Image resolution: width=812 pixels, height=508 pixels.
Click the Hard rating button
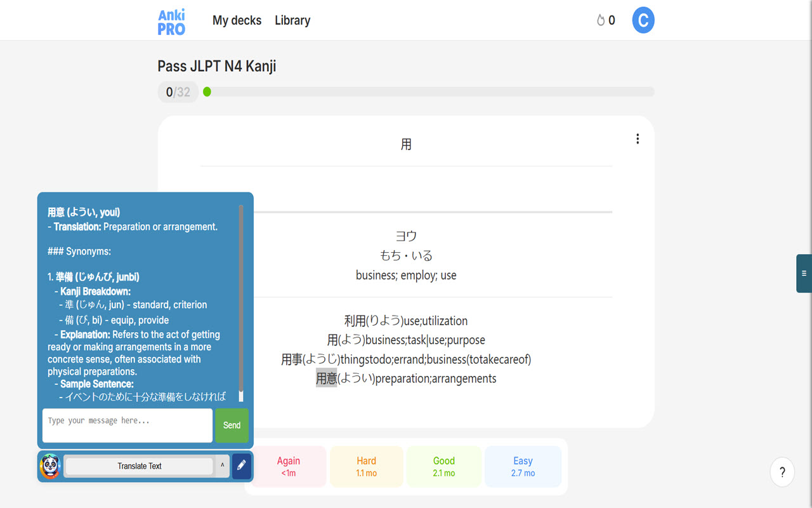366,465
